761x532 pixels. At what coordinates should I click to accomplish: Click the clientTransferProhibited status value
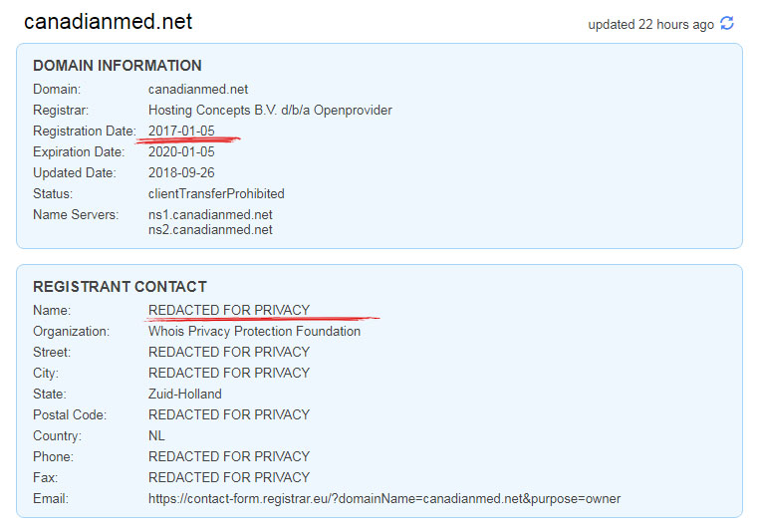click(216, 194)
